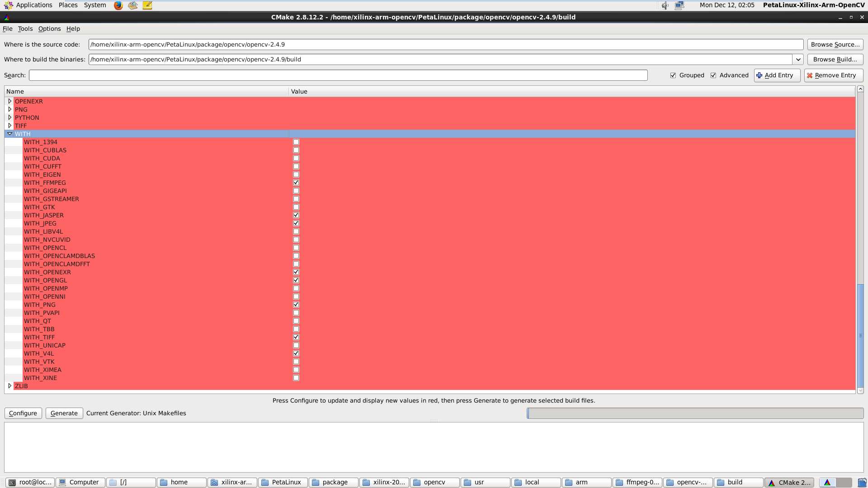Screen dimensions: 868x488
Task: Click the CMake 2... taskbar item
Action: (x=789, y=483)
